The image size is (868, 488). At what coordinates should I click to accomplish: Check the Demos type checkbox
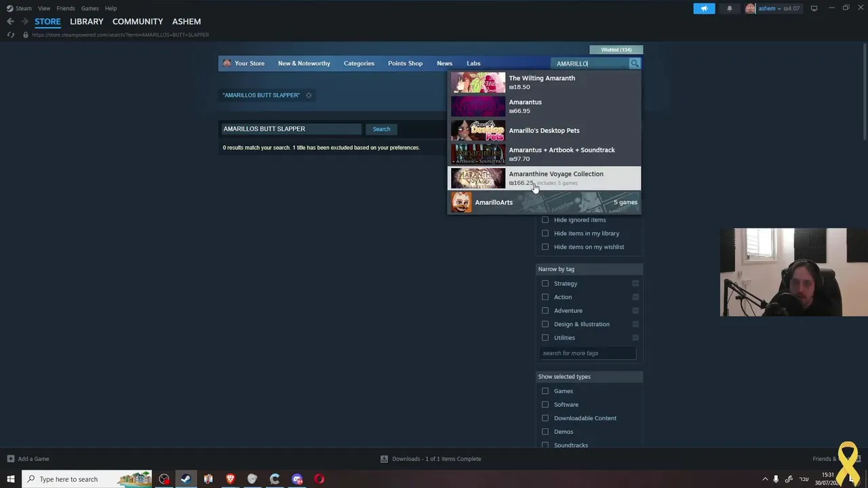point(545,432)
